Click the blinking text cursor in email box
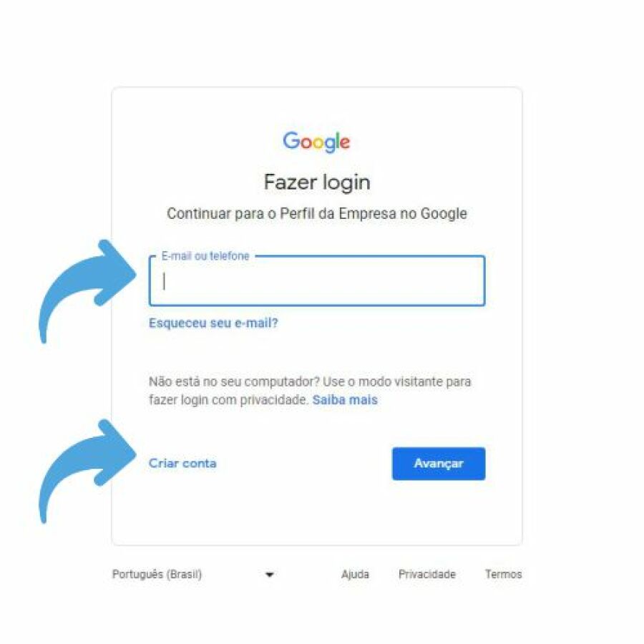644x644 pixels. (164, 281)
